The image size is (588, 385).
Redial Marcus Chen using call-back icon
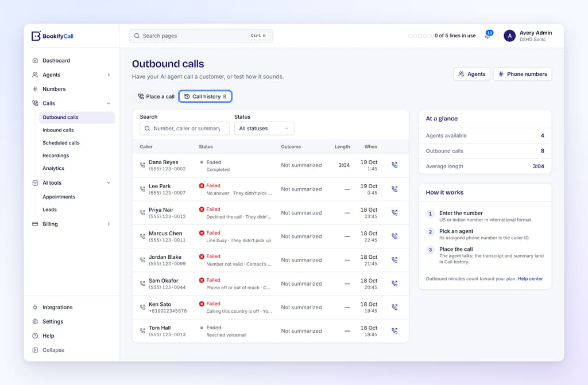coord(394,236)
